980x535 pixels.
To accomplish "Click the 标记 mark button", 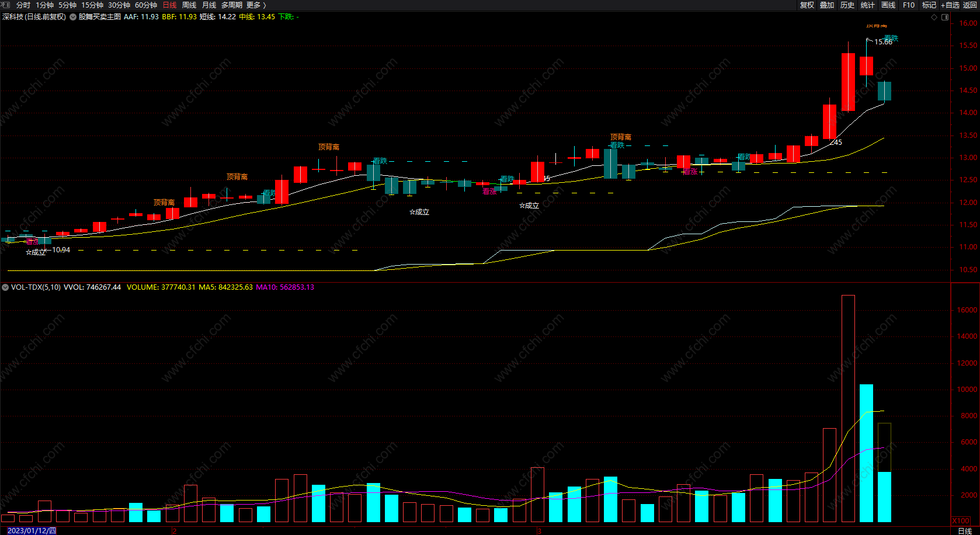I will coord(929,5).
